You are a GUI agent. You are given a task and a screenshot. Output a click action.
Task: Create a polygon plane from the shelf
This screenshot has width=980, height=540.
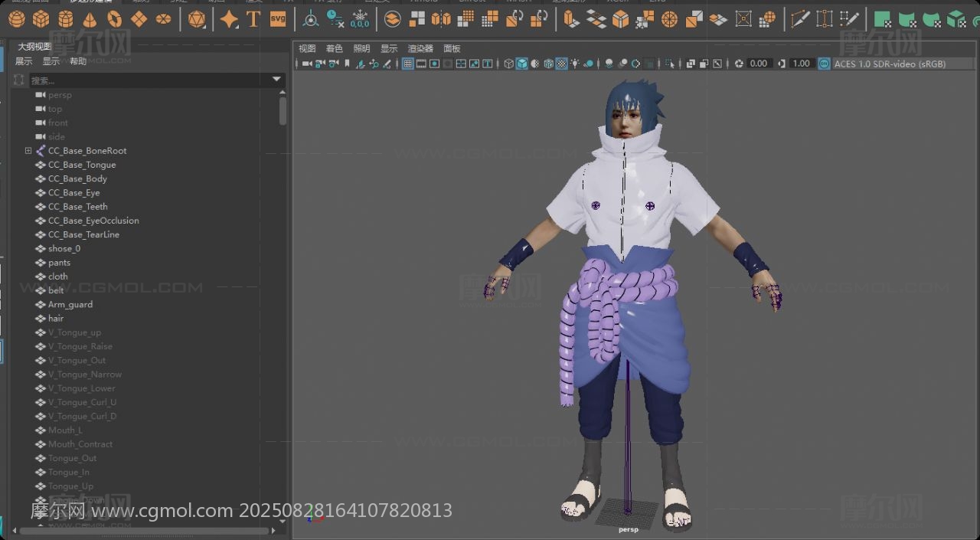(139, 19)
